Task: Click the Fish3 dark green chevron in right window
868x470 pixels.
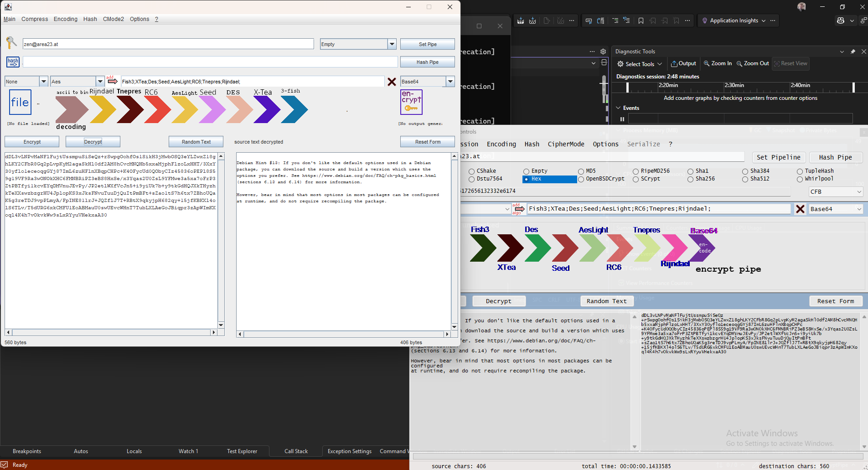Action: click(x=483, y=248)
